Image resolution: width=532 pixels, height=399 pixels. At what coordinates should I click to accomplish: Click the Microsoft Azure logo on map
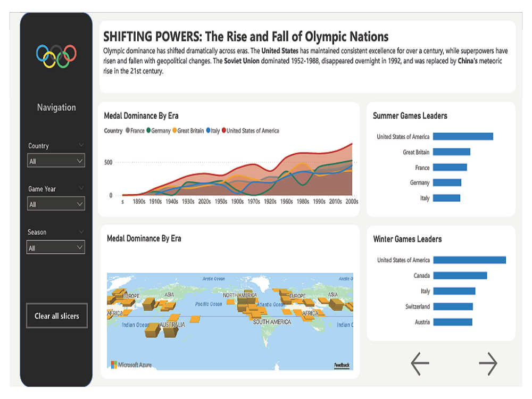131,365
